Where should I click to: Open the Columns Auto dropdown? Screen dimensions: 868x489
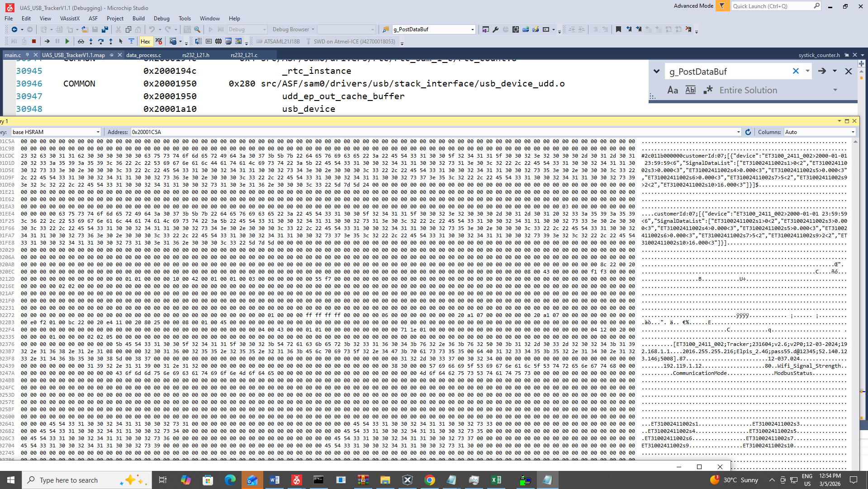point(820,132)
